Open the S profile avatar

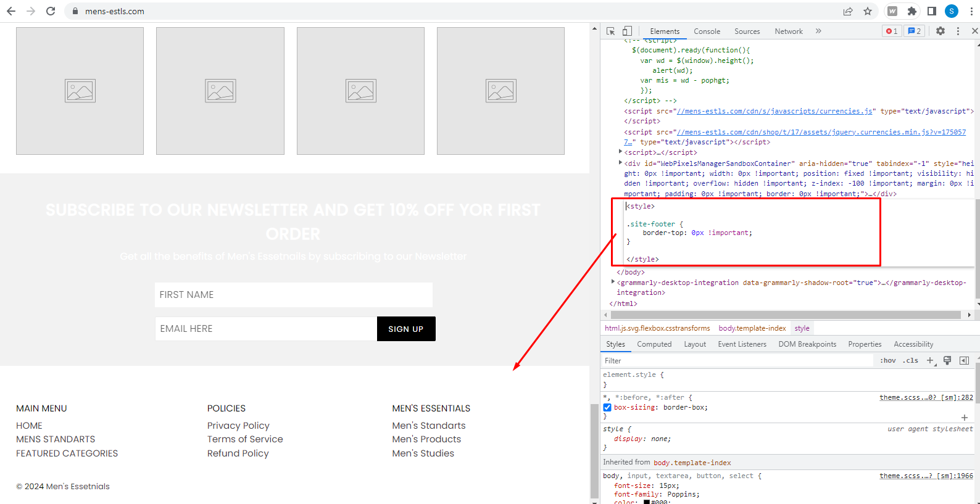[x=952, y=11]
